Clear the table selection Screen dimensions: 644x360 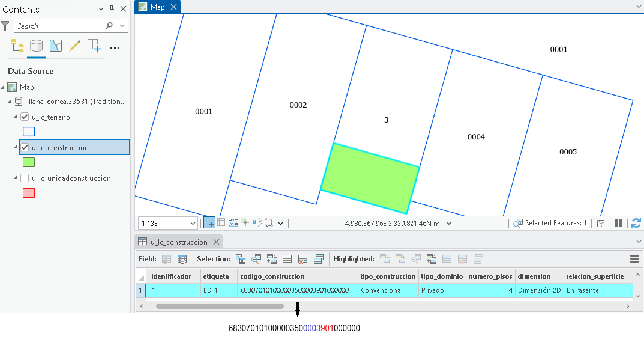[x=287, y=259]
